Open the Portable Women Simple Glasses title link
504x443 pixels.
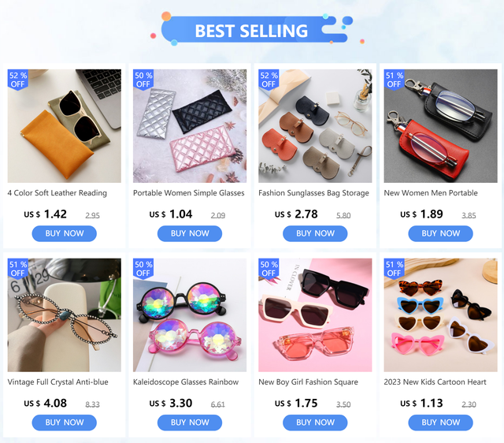pyautogui.click(x=189, y=193)
